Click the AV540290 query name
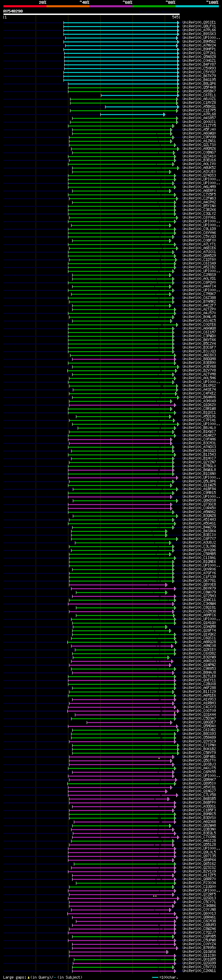Image resolution: width=222 pixels, height=980 pixels. pyautogui.click(x=13, y=11)
